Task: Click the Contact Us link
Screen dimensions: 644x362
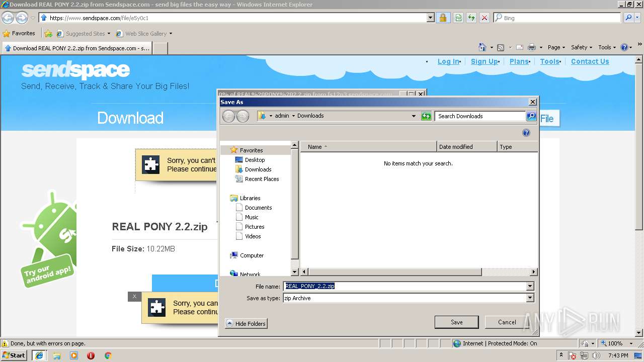Action: point(590,61)
